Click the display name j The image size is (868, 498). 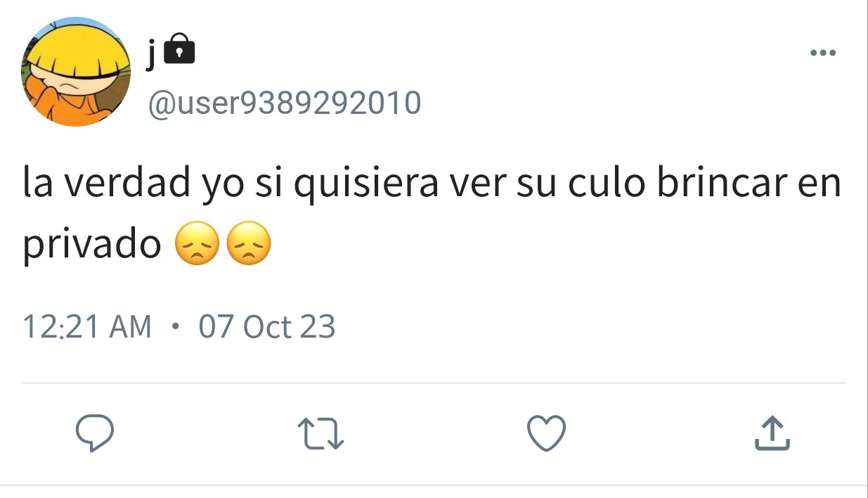tap(151, 52)
